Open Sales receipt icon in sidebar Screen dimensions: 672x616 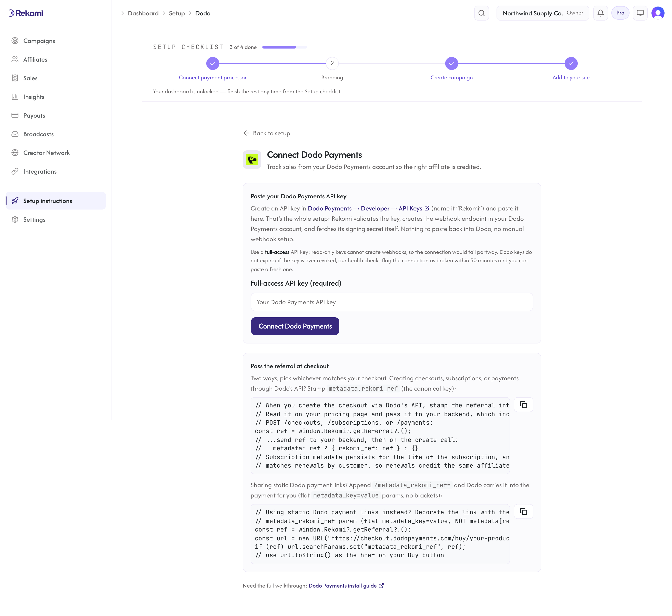tap(15, 78)
